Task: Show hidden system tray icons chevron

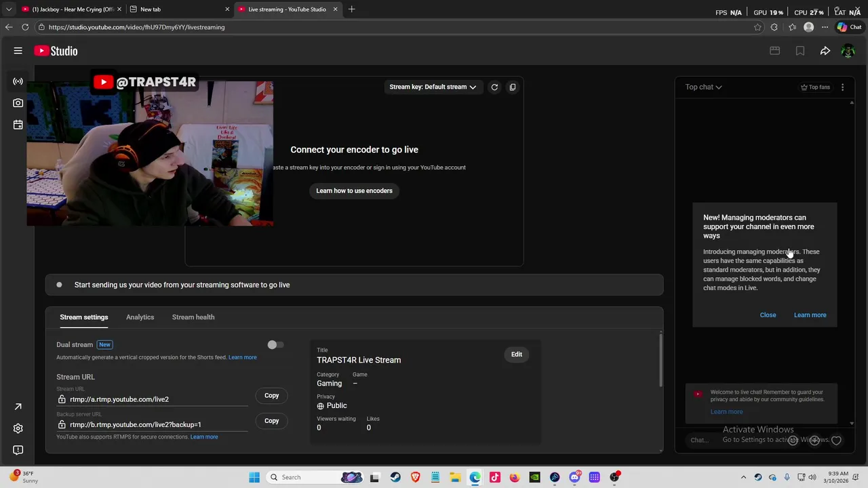Action: click(x=743, y=477)
